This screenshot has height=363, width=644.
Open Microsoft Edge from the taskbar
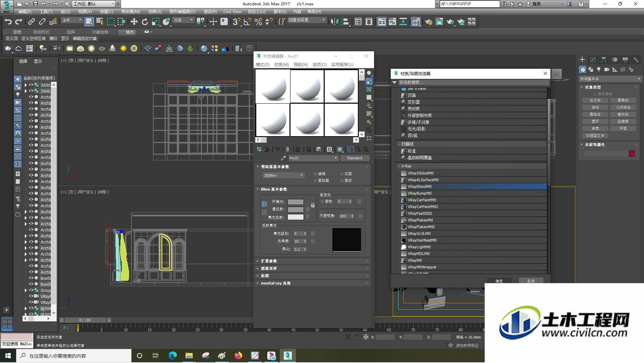click(x=172, y=356)
